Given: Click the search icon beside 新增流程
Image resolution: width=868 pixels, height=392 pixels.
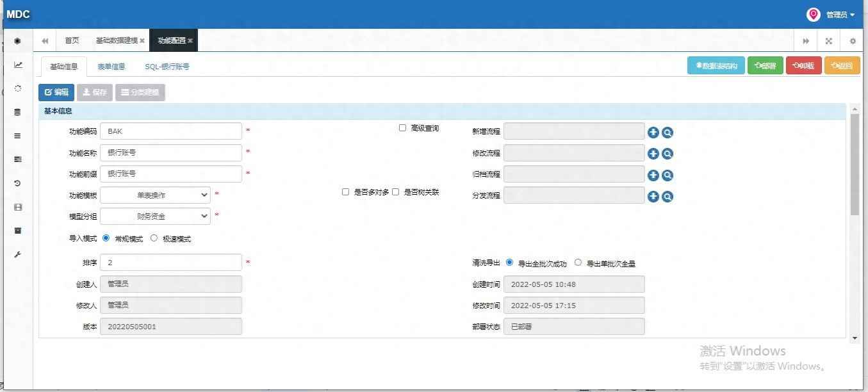Looking at the screenshot, I should point(667,133).
